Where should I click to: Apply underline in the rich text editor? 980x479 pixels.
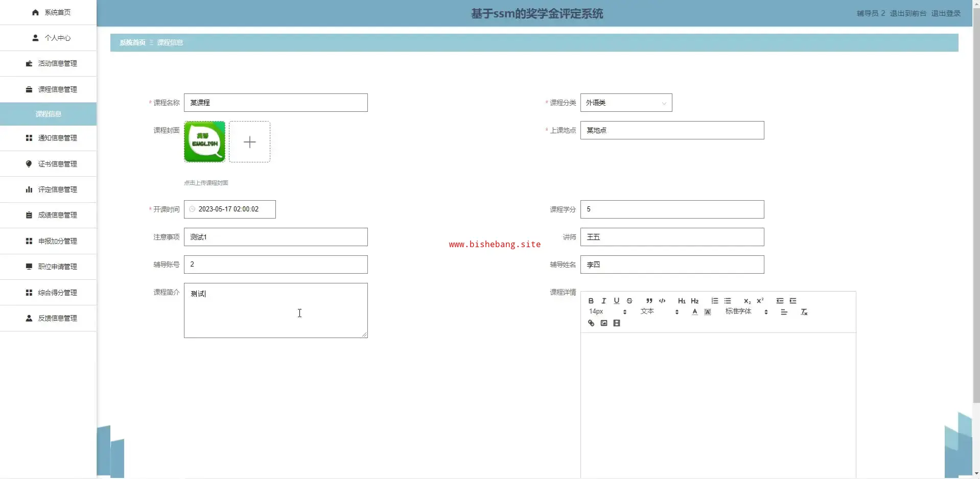pyautogui.click(x=616, y=301)
